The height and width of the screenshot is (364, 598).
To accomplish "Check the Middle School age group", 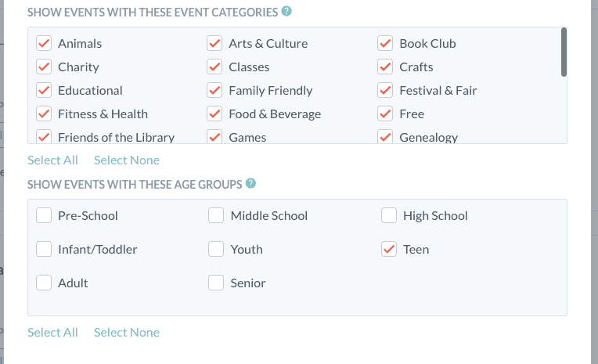I will coord(216,215).
